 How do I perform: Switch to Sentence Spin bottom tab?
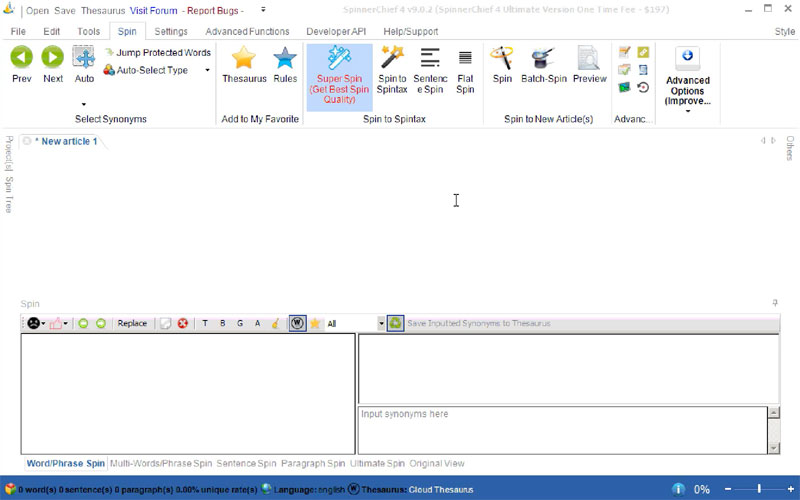(x=246, y=463)
